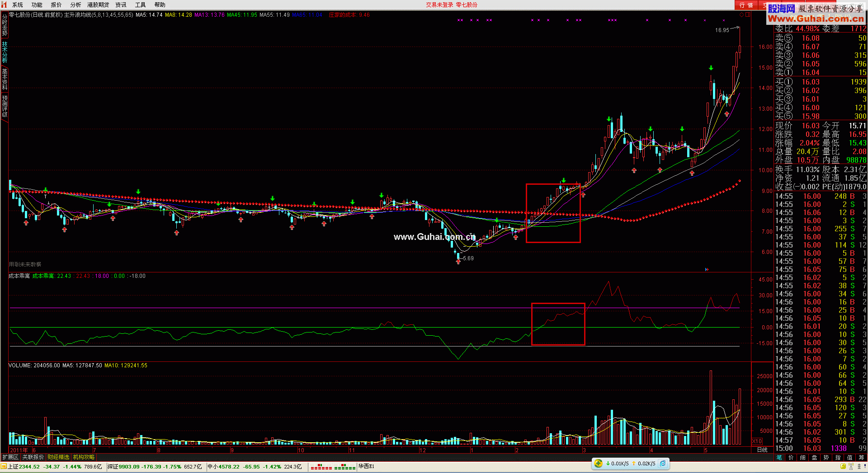Click the X10 volume scale label
The width and height of the screenshot is (868, 473).
757,441
